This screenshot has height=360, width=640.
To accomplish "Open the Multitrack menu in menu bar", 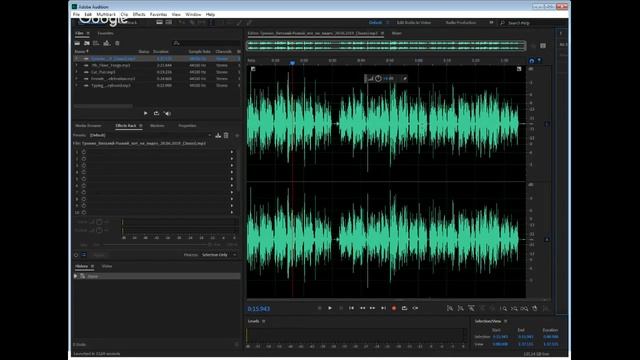I will [x=106, y=14].
